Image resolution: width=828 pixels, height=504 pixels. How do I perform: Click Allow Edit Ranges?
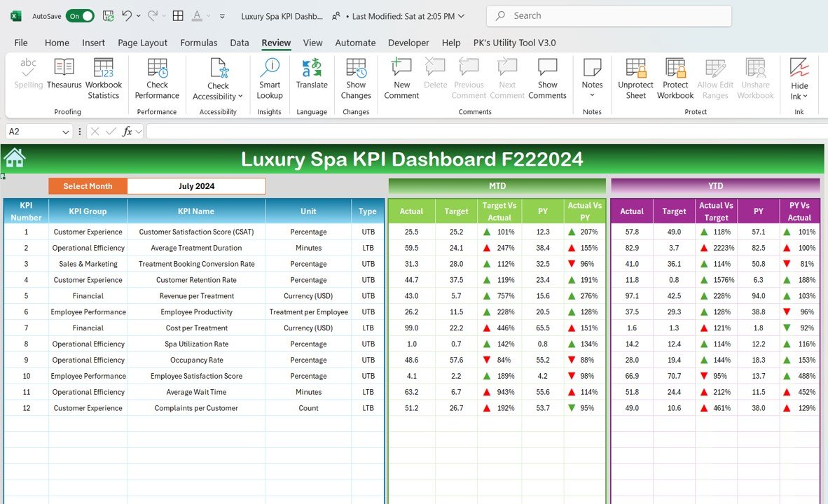715,78
